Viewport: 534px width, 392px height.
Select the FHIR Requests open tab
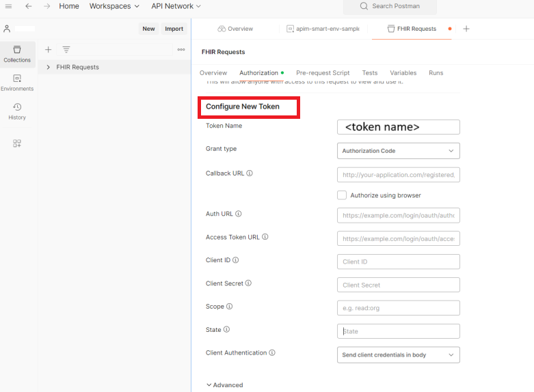point(412,29)
